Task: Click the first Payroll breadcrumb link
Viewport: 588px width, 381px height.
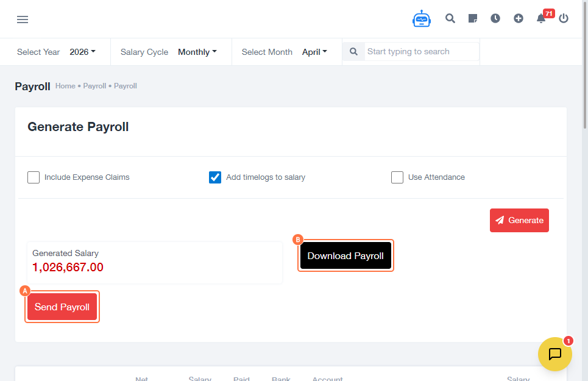Action: pos(94,86)
